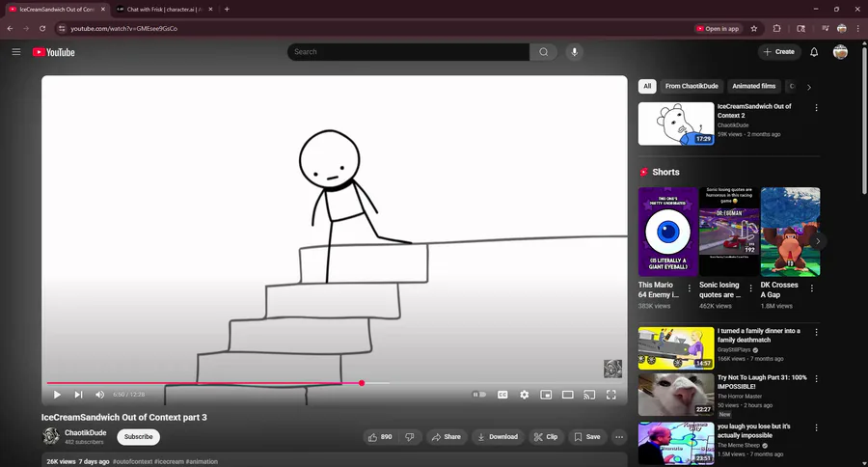Open more actions menu beside Save
868x467 pixels.
coord(619,437)
